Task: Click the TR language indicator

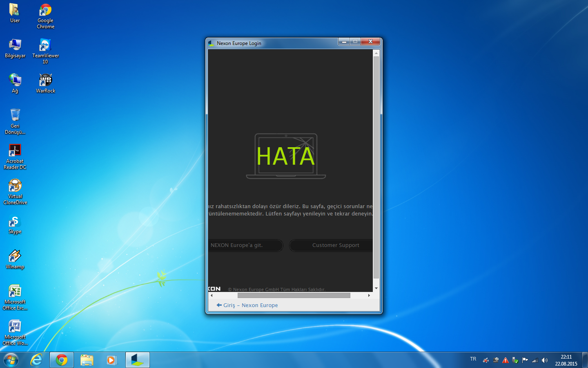Action: 473,359
